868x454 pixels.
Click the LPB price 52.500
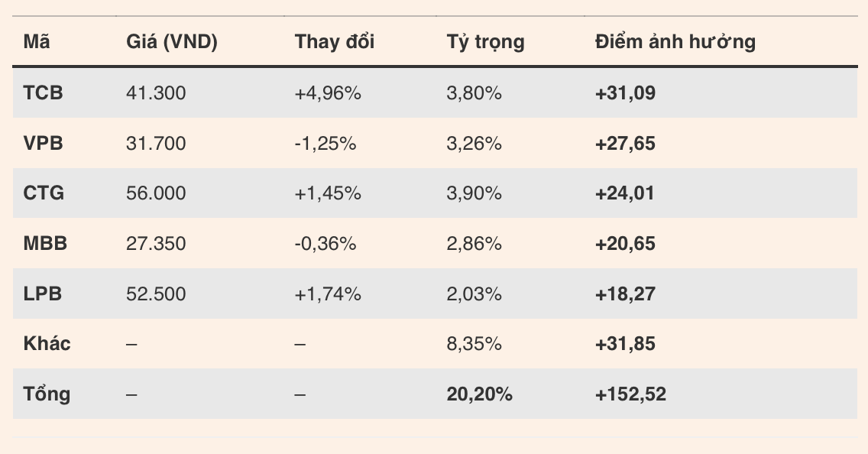tap(156, 293)
